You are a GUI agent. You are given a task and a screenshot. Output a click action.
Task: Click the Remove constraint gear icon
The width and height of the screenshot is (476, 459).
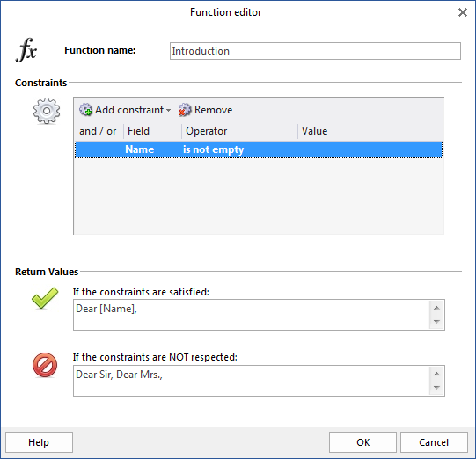[185, 110]
